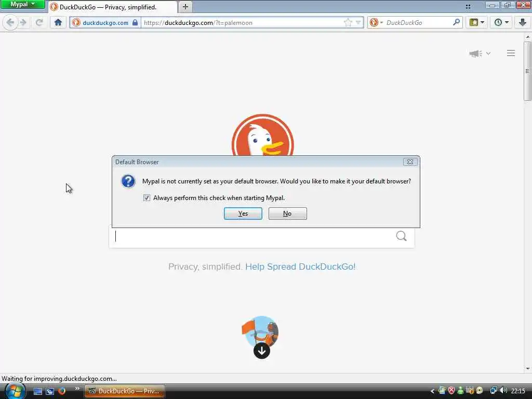The width and height of the screenshot is (532, 399).
Task: Click the Switch between windows icon
Action: coord(50,391)
